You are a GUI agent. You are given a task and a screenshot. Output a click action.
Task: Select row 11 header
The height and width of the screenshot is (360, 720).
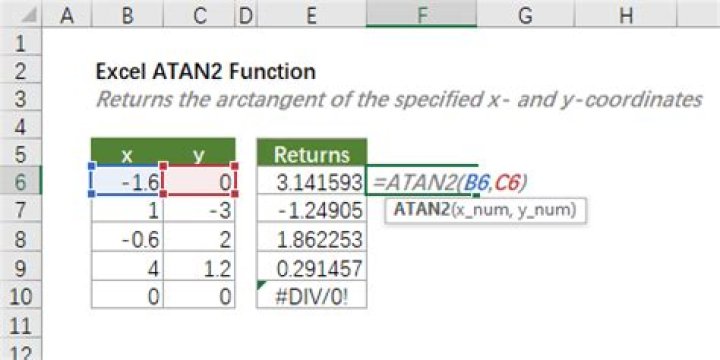click(x=21, y=326)
